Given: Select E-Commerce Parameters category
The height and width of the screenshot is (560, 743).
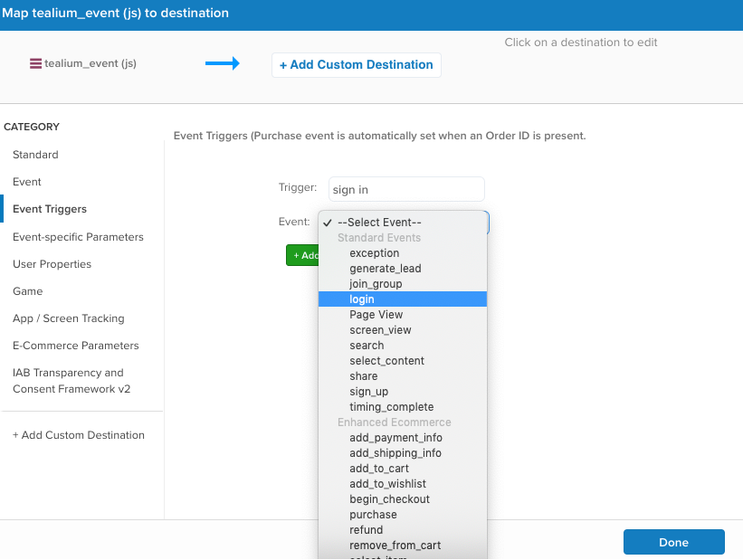Looking at the screenshot, I should 76,346.
